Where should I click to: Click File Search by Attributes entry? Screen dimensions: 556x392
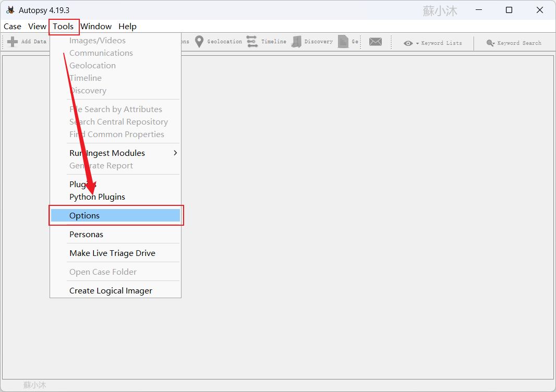(116, 109)
